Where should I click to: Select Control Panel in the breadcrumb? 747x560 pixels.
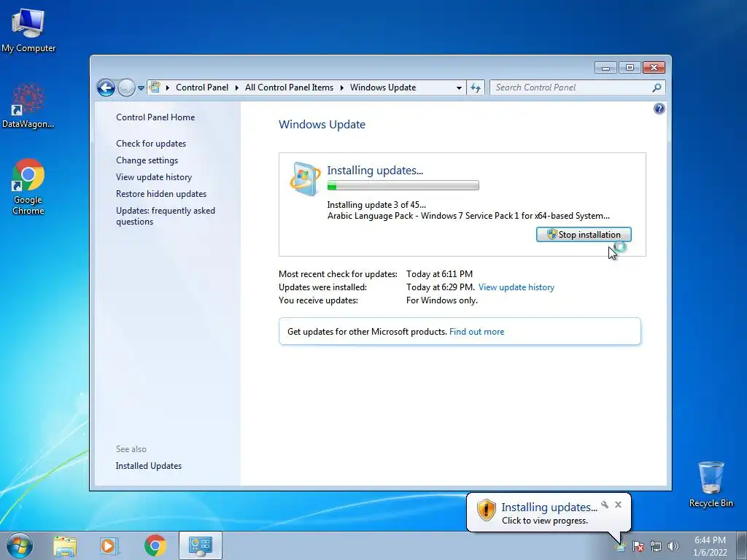tap(202, 87)
